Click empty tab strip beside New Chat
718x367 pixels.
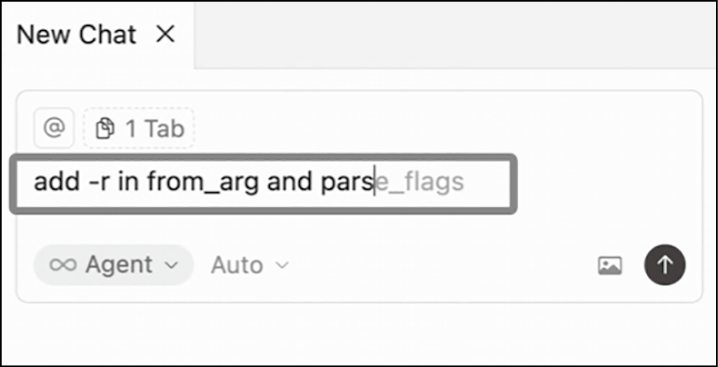pos(456,35)
